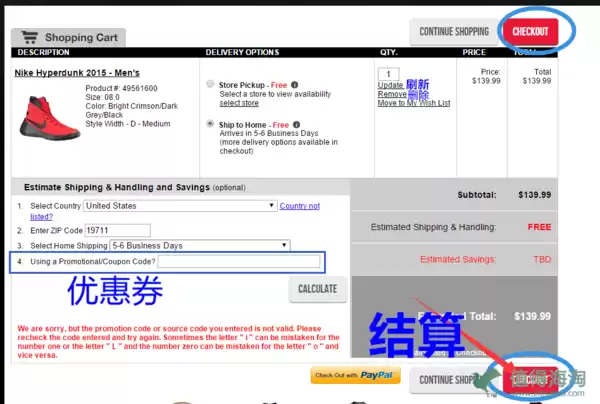This screenshot has width=600, height=404.
Task: Click the info icon next to Ship to Home
Action: coord(296,125)
